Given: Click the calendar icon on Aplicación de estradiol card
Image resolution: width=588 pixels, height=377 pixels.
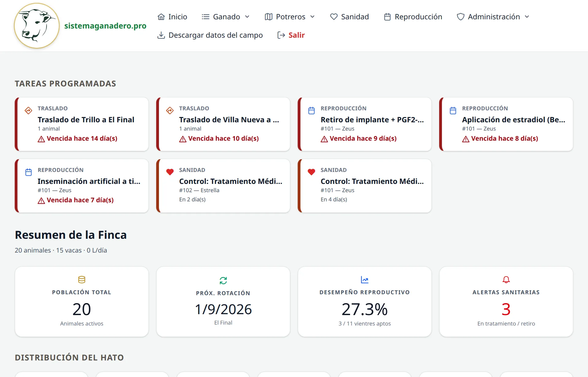Looking at the screenshot, I should (453, 111).
